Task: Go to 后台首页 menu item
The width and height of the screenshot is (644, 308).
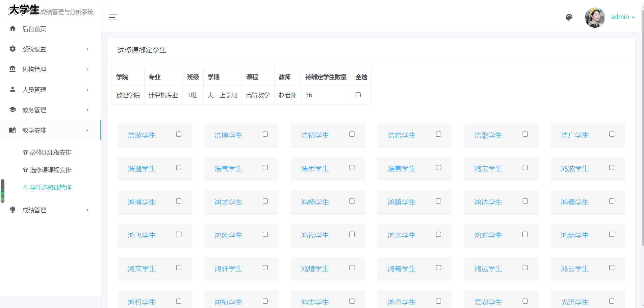Action: click(51, 29)
